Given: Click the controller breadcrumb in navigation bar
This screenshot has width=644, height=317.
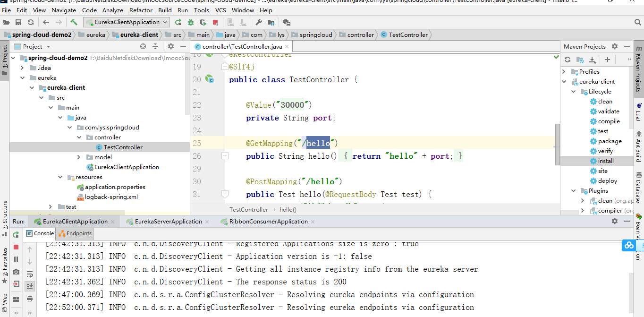Looking at the screenshot, I should pyautogui.click(x=356, y=35).
